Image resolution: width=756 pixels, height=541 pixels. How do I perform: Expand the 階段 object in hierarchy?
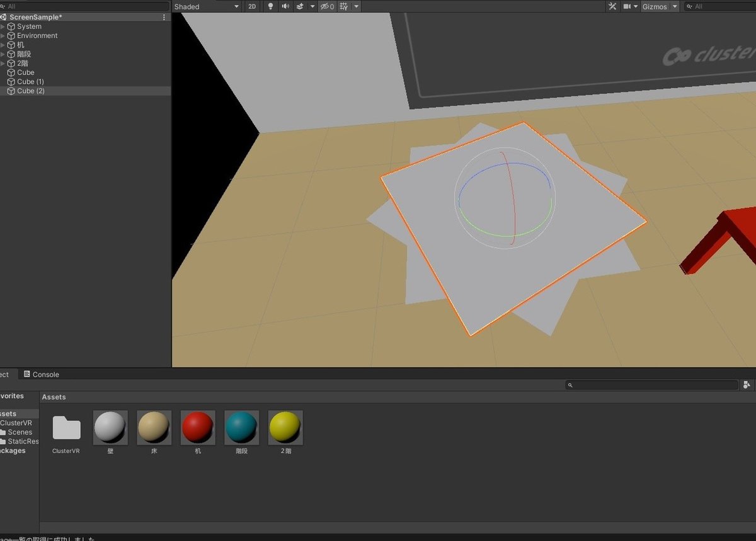(x=3, y=54)
